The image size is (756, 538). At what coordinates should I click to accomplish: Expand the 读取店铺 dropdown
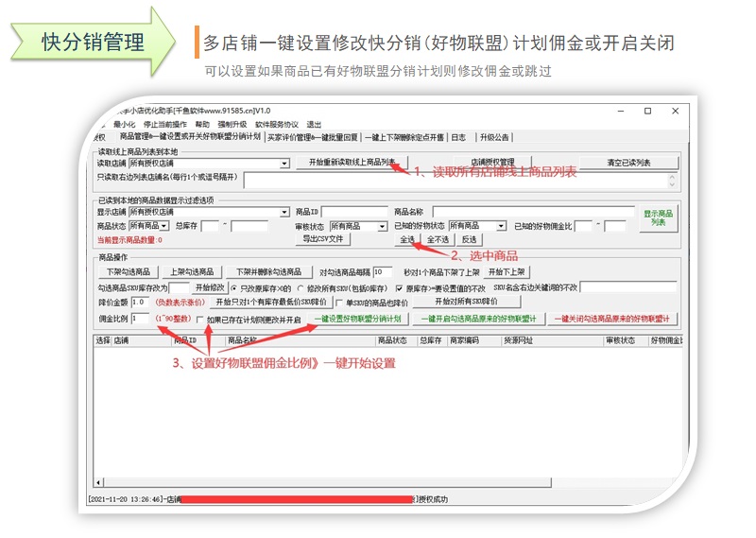[284, 164]
